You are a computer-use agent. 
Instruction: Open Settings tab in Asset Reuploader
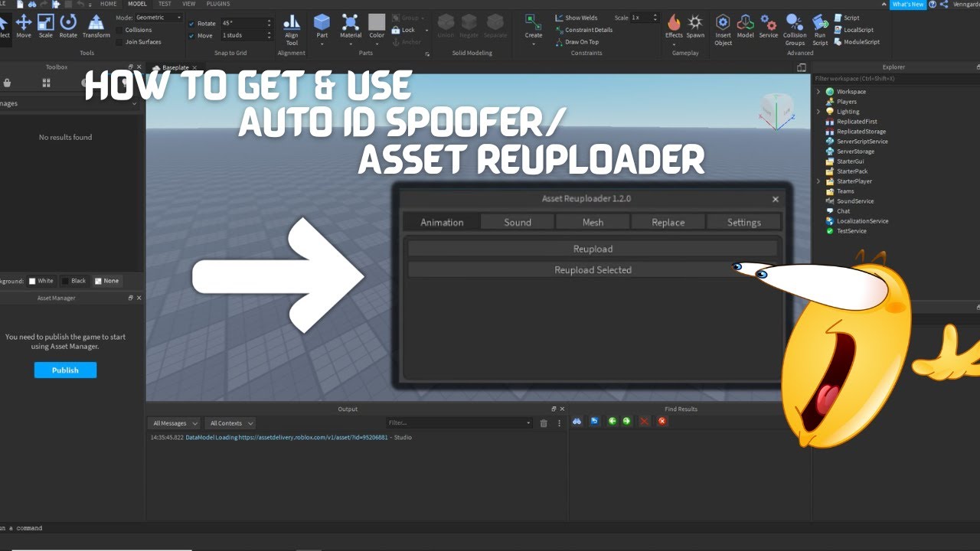[x=743, y=222]
